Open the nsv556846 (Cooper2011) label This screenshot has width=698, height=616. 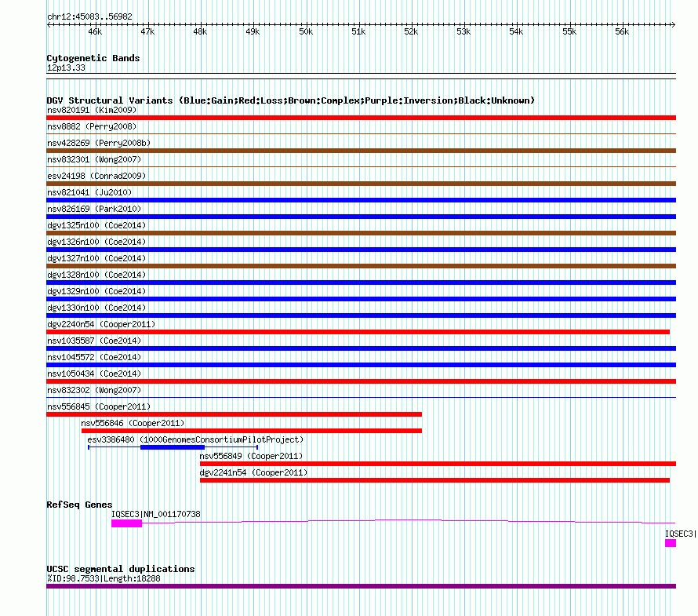pyautogui.click(x=133, y=423)
